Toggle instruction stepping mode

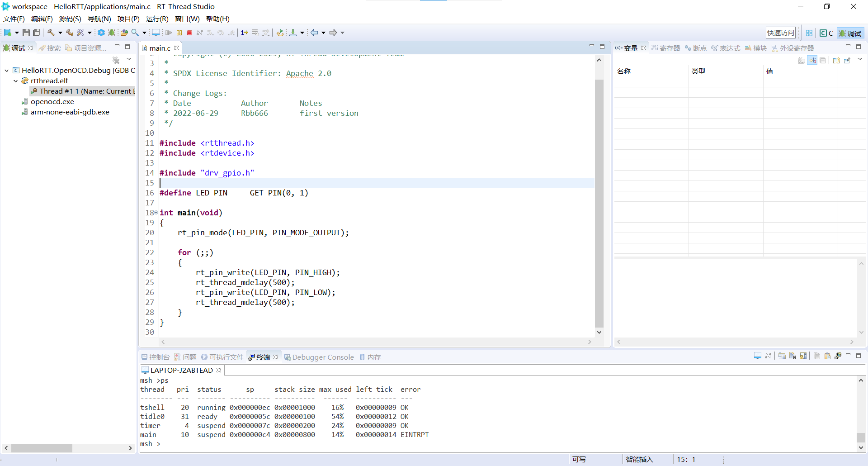pos(244,33)
